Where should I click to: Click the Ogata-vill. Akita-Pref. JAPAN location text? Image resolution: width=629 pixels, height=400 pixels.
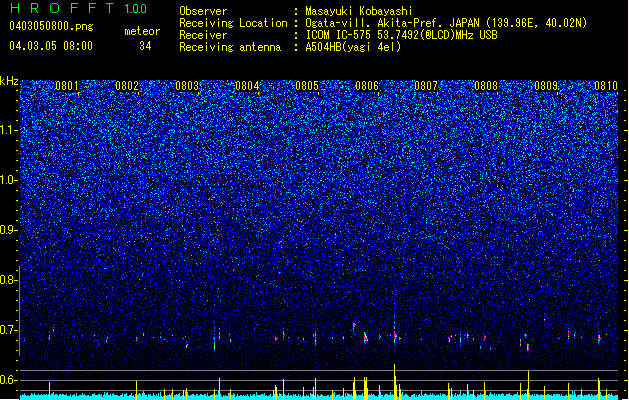tap(446, 23)
